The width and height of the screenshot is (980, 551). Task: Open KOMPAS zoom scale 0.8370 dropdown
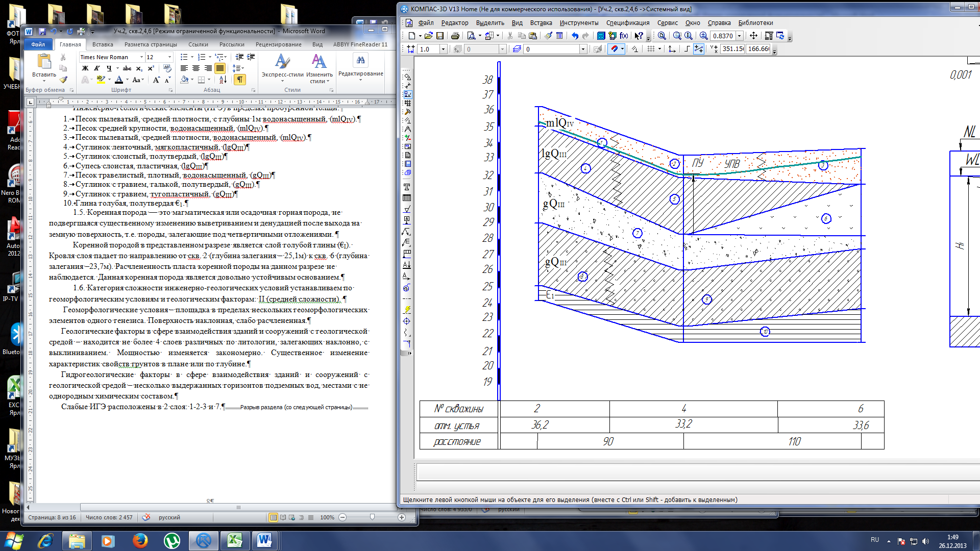(739, 36)
